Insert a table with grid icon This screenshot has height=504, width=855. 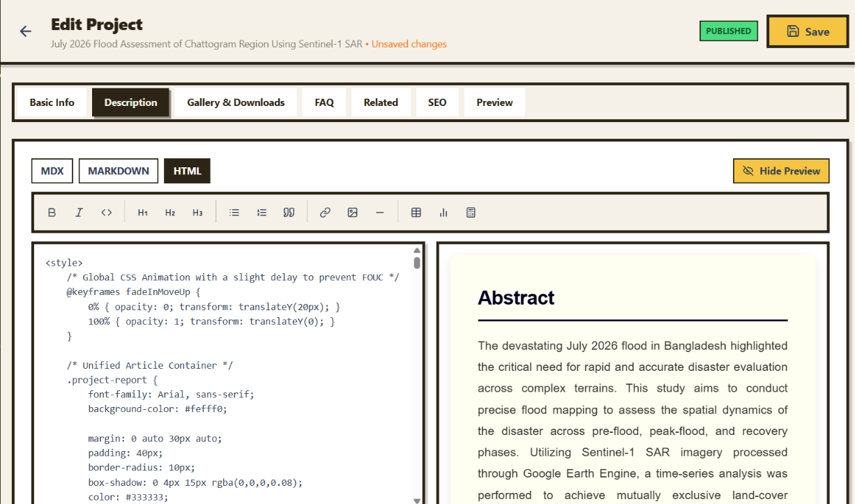tap(416, 213)
